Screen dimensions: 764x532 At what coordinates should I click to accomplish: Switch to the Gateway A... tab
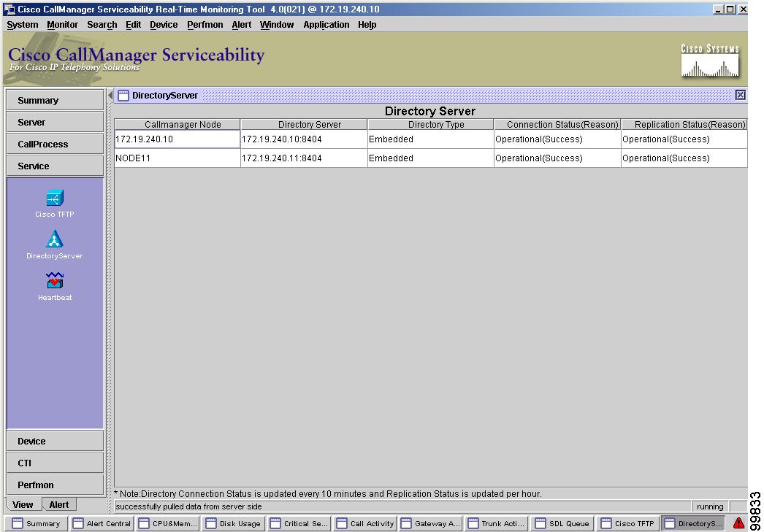[x=431, y=524]
